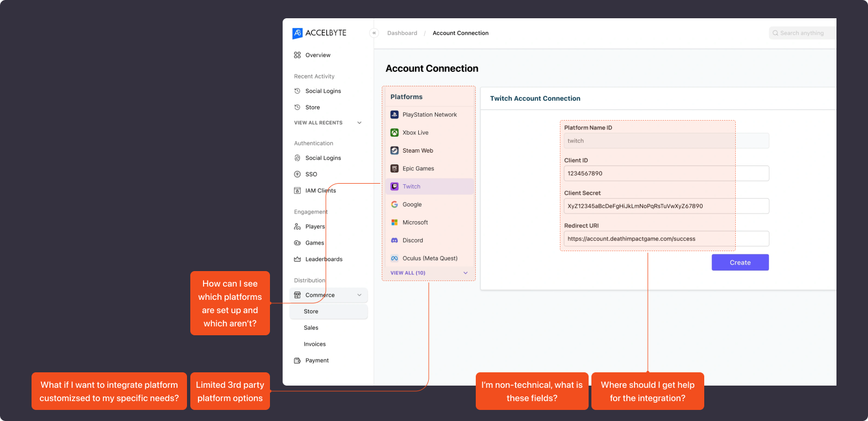This screenshot has width=868, height=421.
Task: Click the Twitch platform icon
Action: (394, 186)
